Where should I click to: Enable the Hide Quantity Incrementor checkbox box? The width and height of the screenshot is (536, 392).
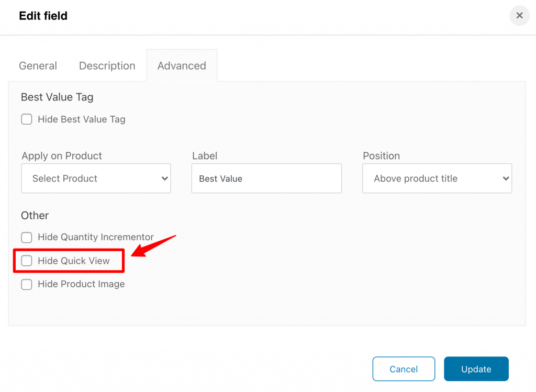point(27,237)
